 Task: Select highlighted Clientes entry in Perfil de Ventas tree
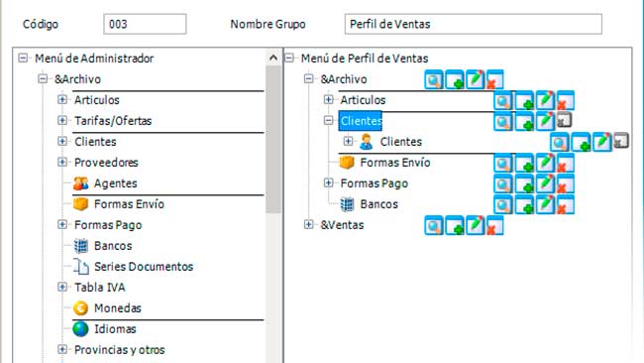[x=361, y=121]
